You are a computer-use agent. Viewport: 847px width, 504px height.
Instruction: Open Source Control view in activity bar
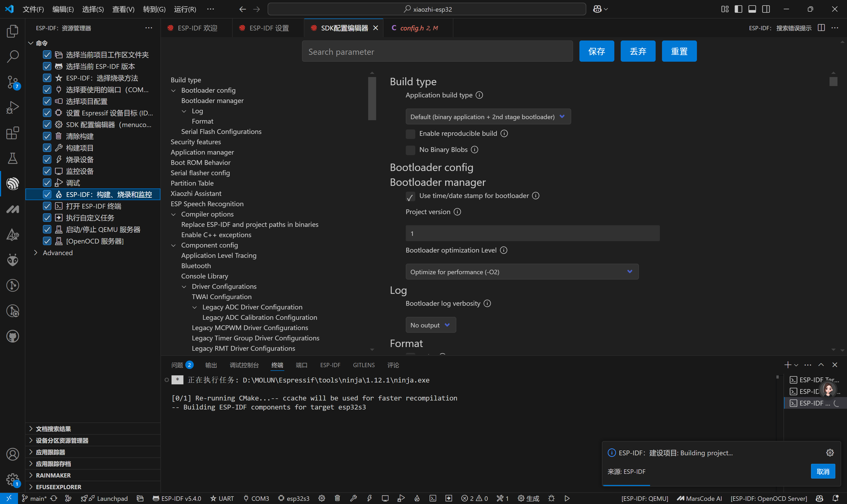(x=12, y=82)
